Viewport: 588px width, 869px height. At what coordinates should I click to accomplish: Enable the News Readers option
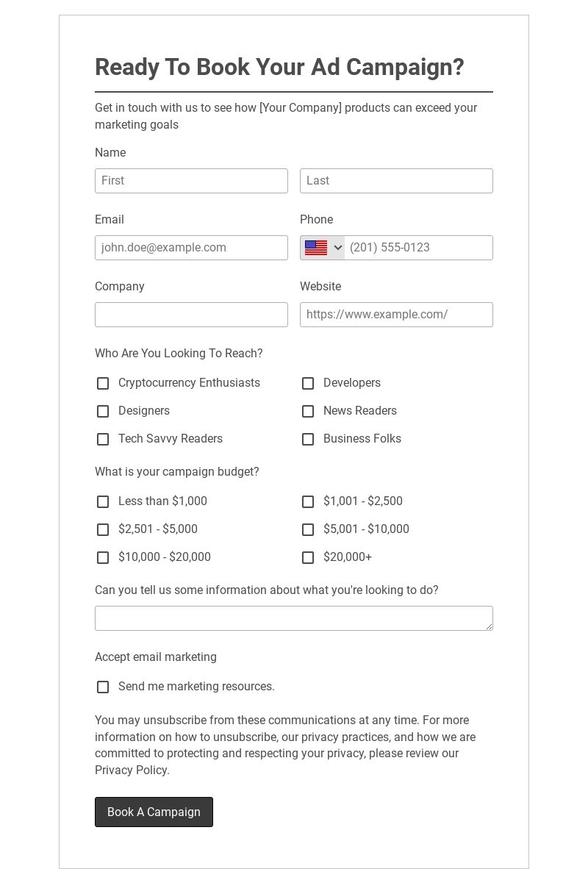[308, 411]
